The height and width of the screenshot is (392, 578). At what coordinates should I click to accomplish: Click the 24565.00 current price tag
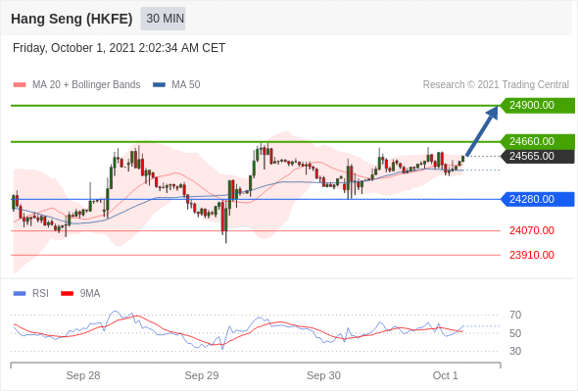538,157
